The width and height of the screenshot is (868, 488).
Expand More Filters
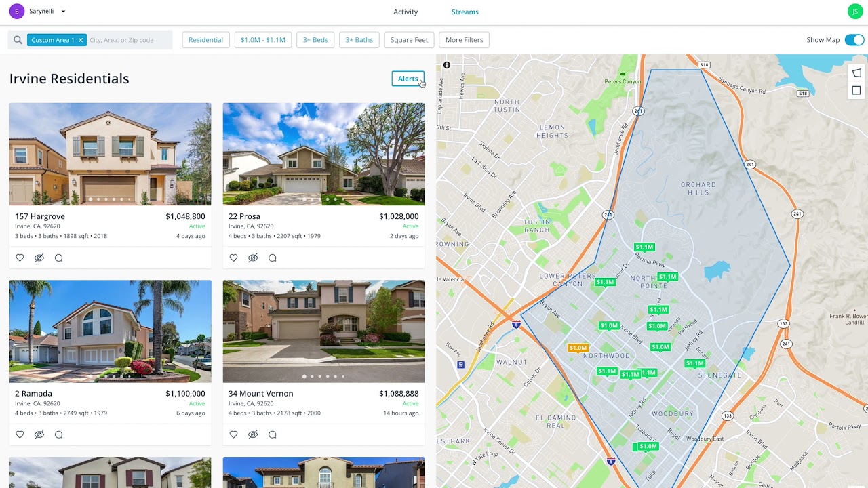point(465,40)
